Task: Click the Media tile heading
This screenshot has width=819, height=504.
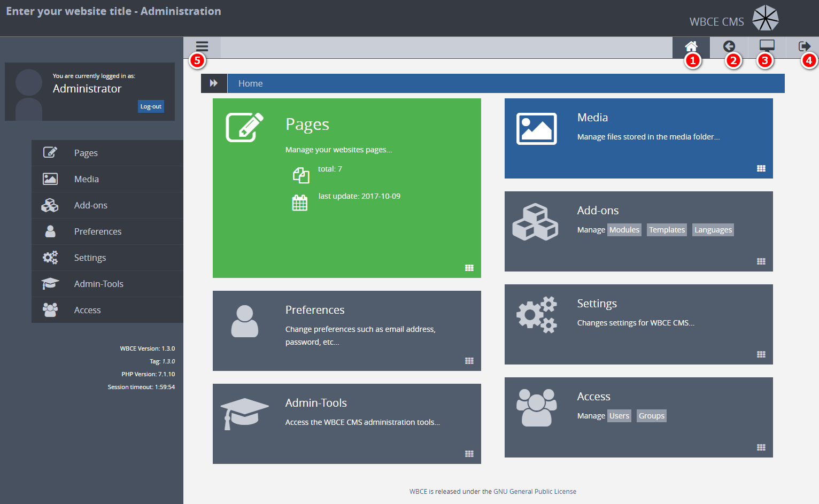Action: click(x=592, y=118)
